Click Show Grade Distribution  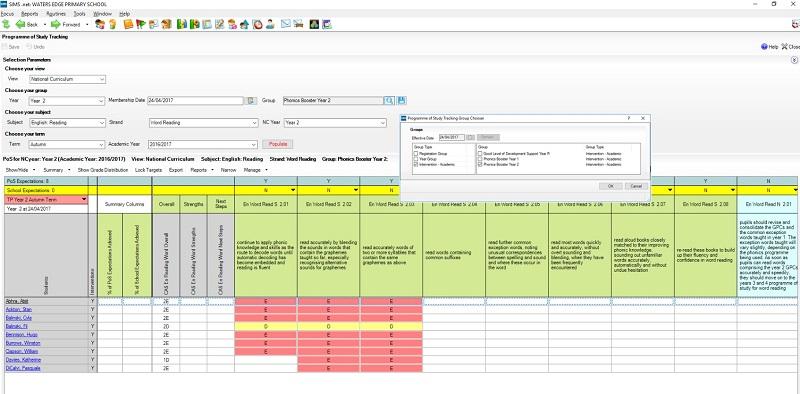tap(103, 169)
